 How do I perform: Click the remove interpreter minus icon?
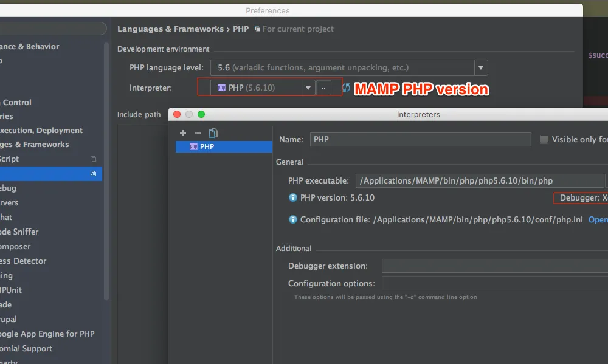(198, 133)
